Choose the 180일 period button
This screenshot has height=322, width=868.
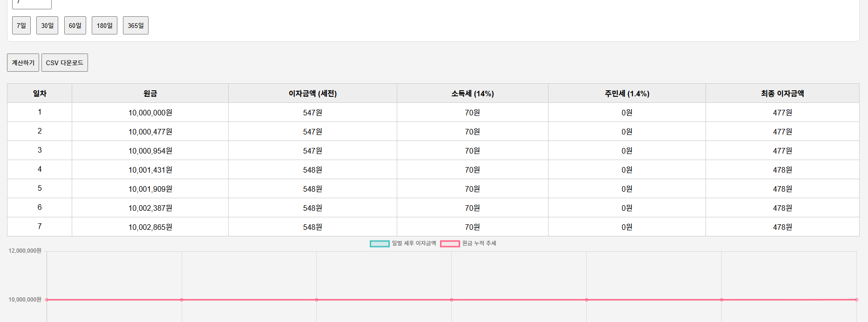point(104,26)
